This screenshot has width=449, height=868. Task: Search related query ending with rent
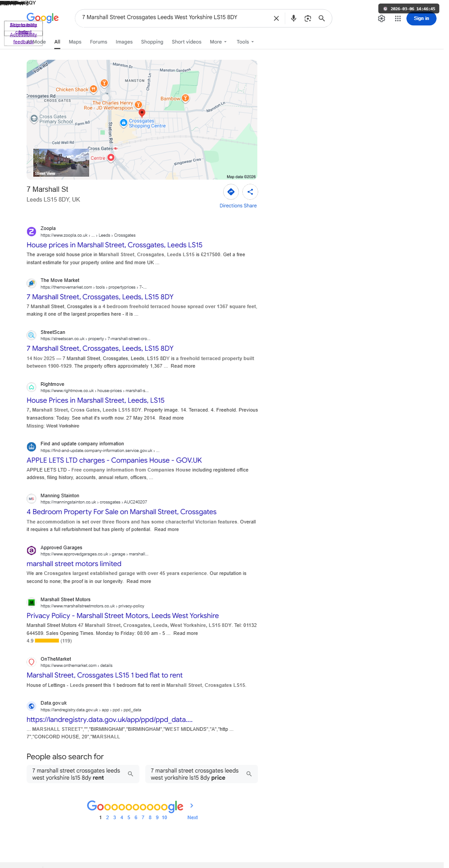click(83, 774)
